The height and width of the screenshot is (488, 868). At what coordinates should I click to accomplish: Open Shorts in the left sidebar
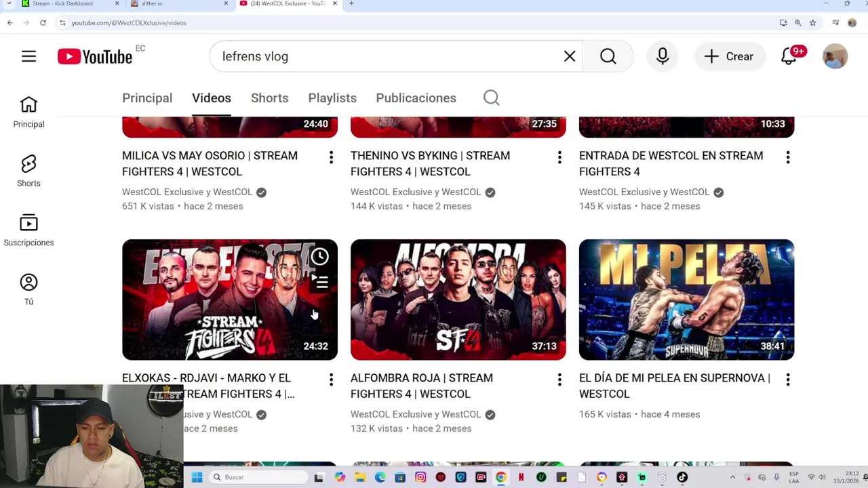(x=28, y=171)
